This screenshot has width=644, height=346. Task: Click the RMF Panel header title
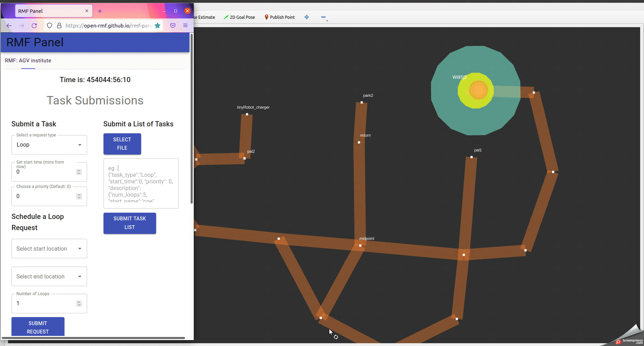(x=35, y=42)
